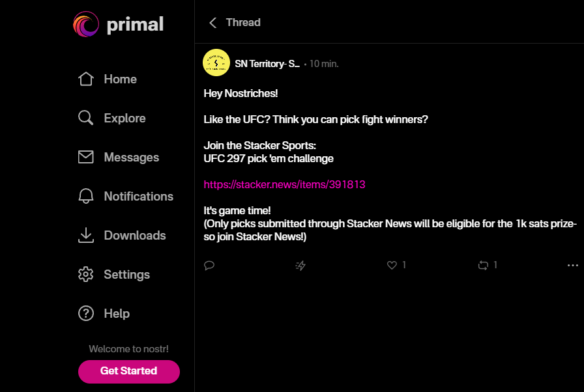Repost the note using repost icon
Screen dimensions: 584x392
click(483, 265)
